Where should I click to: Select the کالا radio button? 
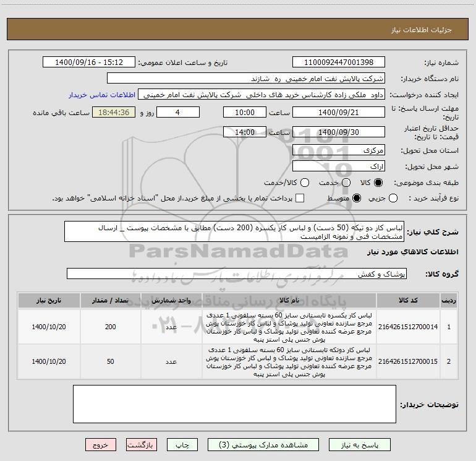[378, 183]
